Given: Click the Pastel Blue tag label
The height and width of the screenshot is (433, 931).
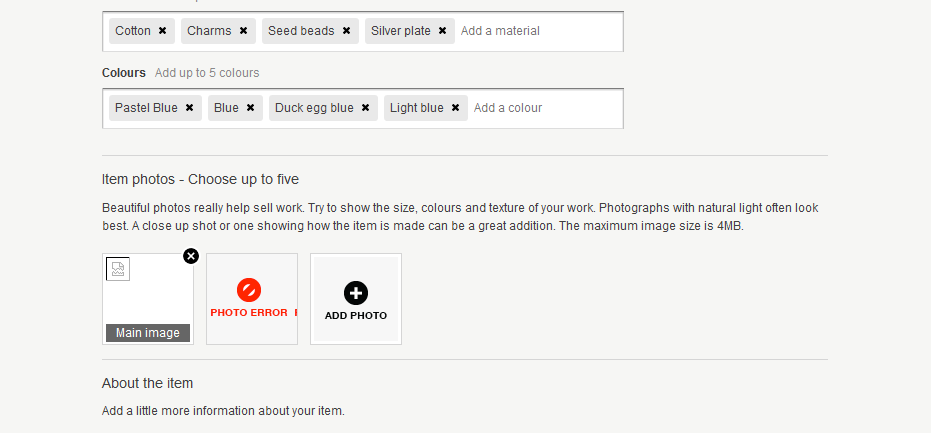Looking at the screenshot, I should [146, 108].
